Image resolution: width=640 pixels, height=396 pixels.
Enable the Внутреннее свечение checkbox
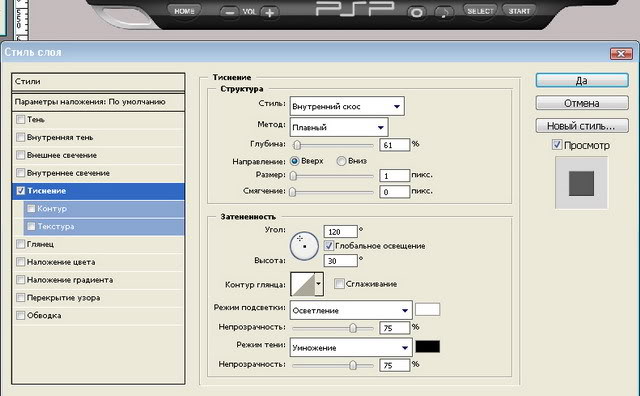[x=20, y=173]
